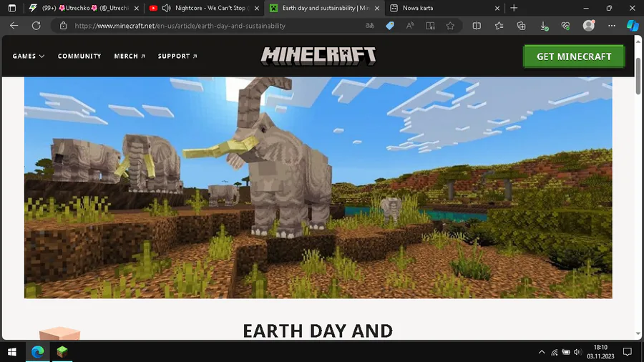Close the Earth day and sustainability tab
Viewport: 644px width, 362px height.
tap(377, 8)
